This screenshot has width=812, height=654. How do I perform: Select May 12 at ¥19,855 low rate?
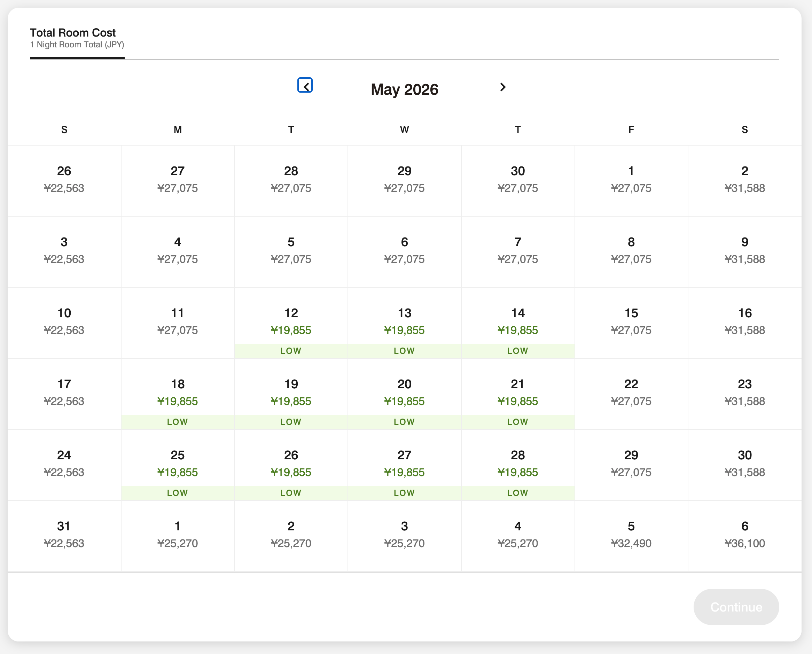point(291,322)
